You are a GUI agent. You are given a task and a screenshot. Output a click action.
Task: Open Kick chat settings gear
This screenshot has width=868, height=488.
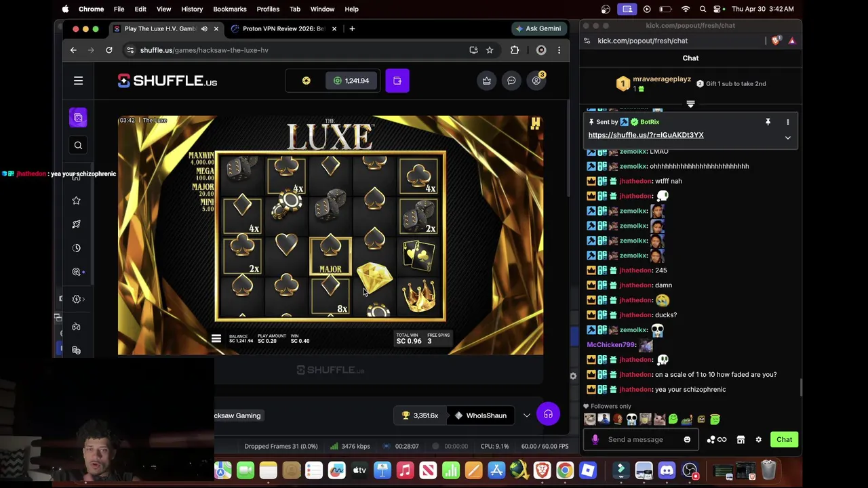click(758, 439)
